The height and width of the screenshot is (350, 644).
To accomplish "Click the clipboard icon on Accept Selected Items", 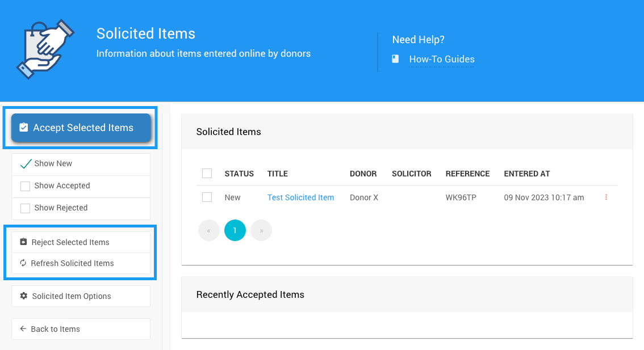I will (x=23, y=128).
